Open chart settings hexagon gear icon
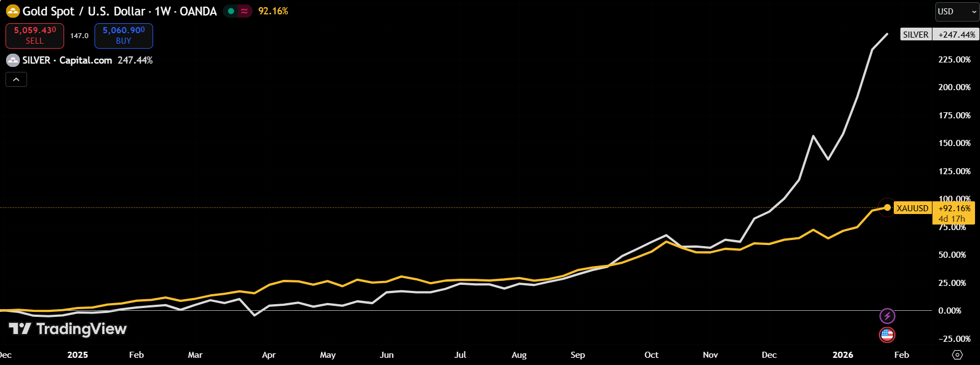 [957, 354]
